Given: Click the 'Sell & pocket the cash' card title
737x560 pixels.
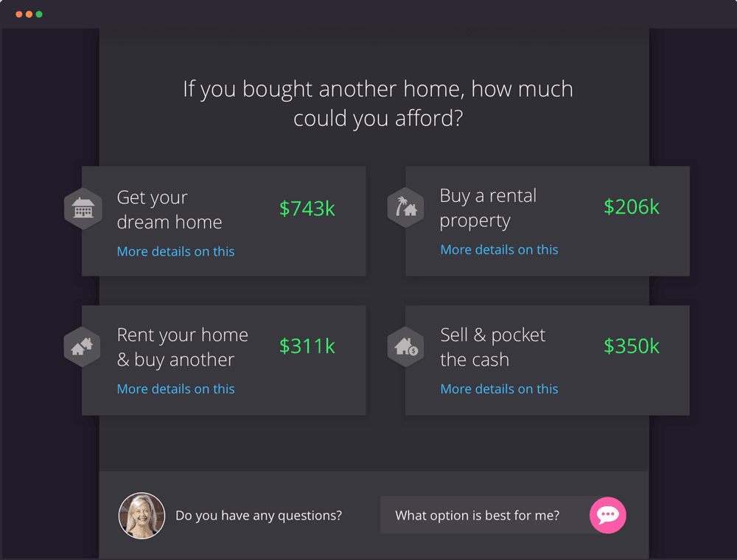Looking at the screenshot, I should pyautogui.click(x=492, y=347).
